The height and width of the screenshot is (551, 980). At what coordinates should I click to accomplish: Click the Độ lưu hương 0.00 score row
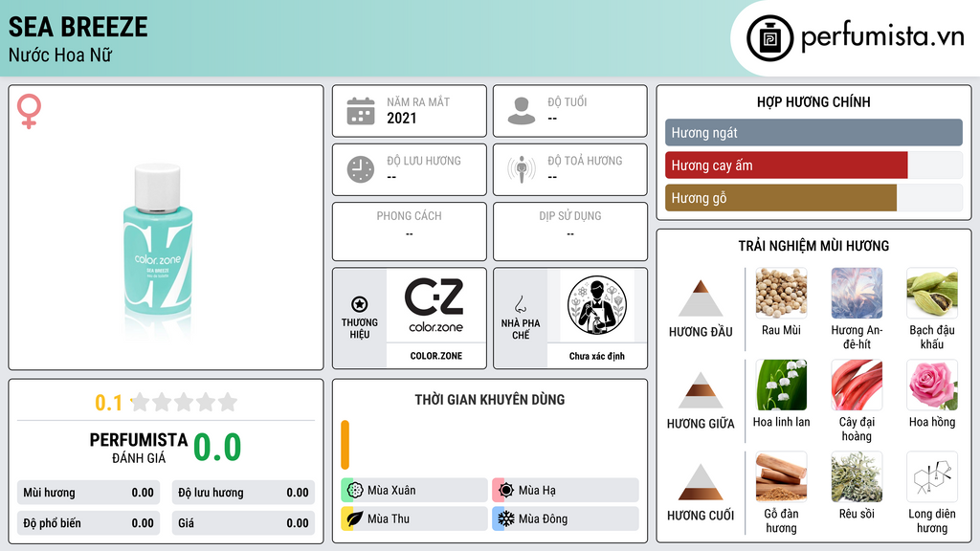click(x=243, y=493)
